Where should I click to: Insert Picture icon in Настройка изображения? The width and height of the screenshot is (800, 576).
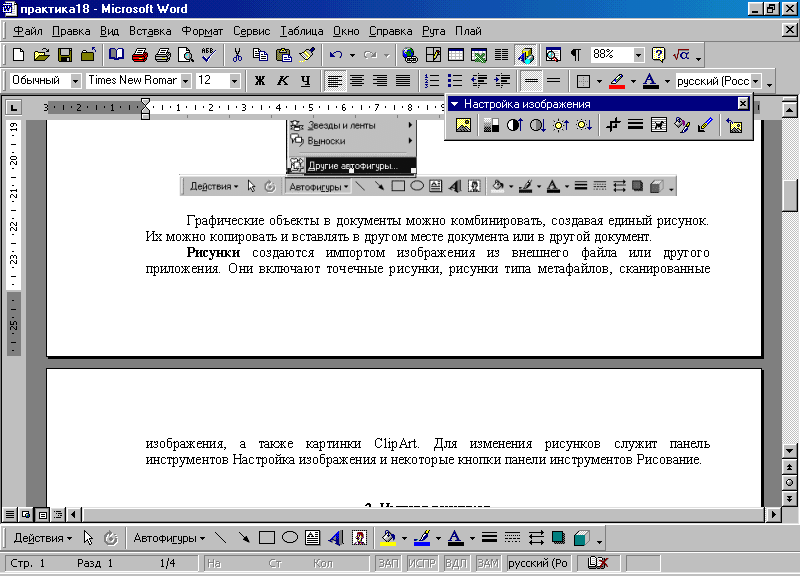pyautogui.click(x=463, y=125)
